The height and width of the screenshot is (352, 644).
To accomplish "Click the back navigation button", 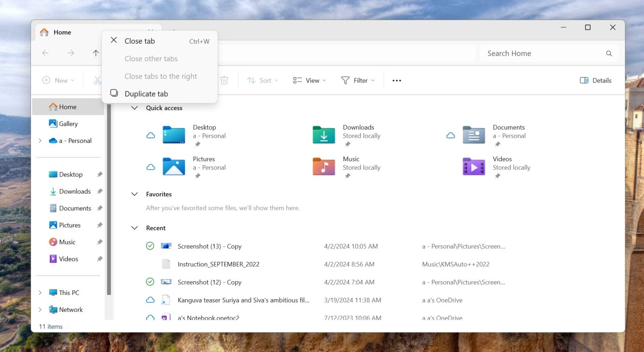I will pos(45,53).
